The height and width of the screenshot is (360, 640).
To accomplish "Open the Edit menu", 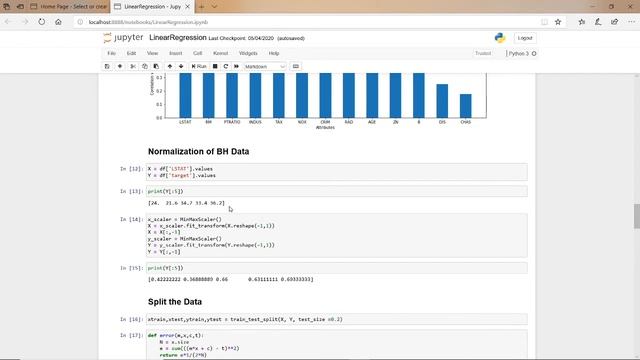I will pyautogui.click(x=131, y=53).
